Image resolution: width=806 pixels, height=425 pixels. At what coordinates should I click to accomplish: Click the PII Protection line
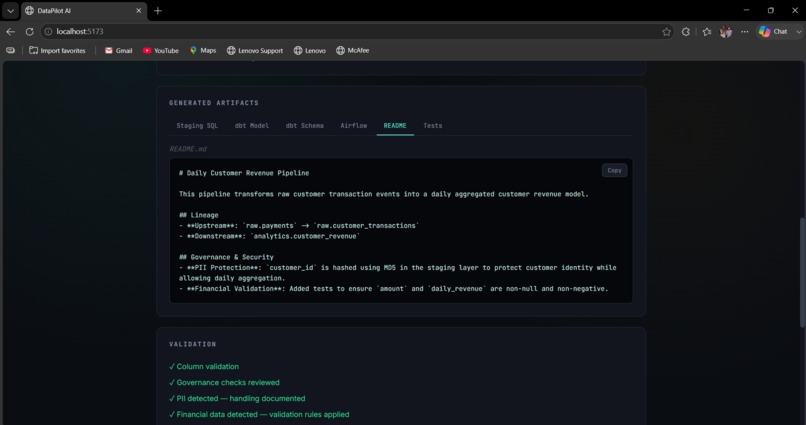coord(397,272)
